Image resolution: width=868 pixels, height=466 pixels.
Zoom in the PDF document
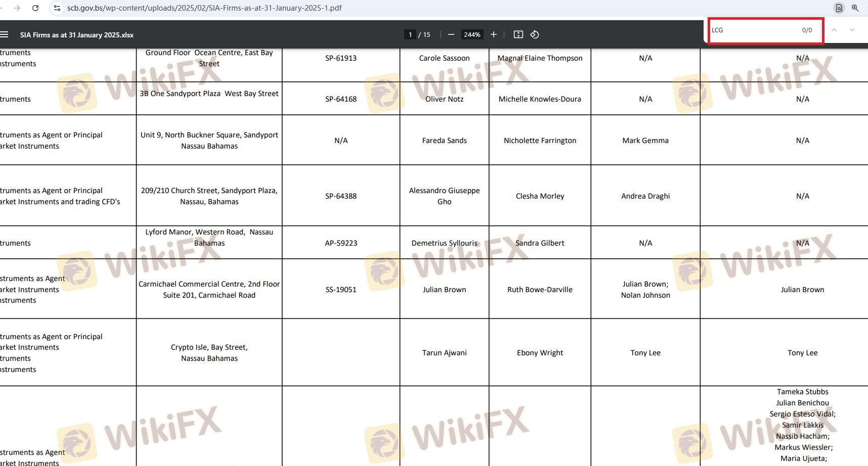(x=494, y=34)
